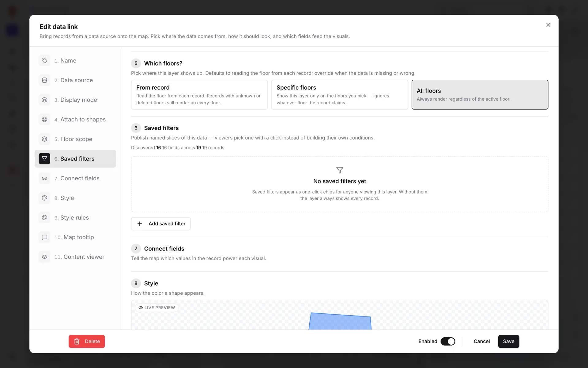
Task: Click the target icon for Attach to shapes
Action: 44,119
